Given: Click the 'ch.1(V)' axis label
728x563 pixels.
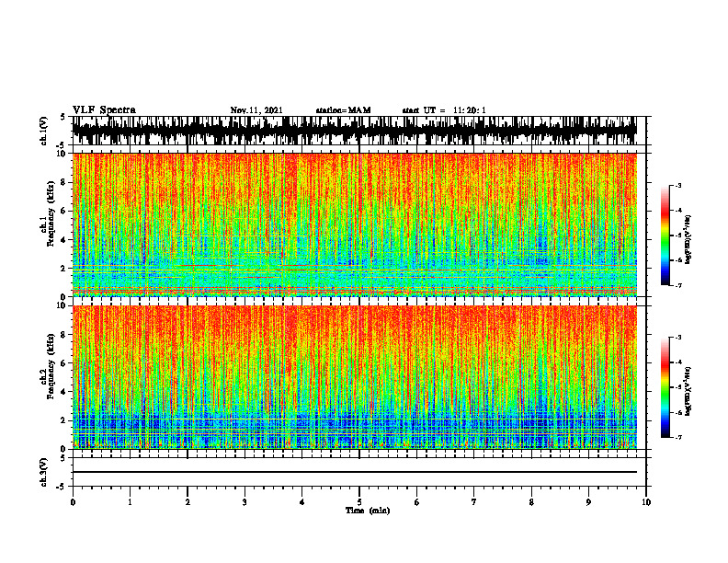Looking at the screenshot, I should [x=44, y=131].
